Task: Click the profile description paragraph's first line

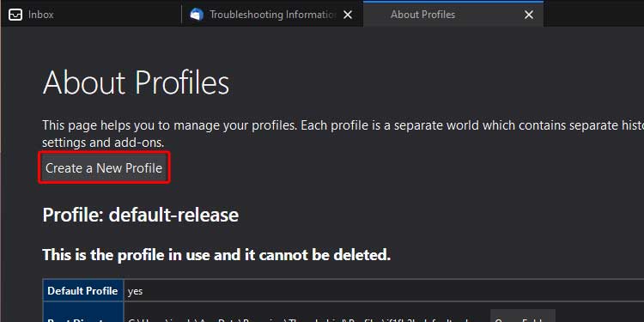Action: pos(343,125)
